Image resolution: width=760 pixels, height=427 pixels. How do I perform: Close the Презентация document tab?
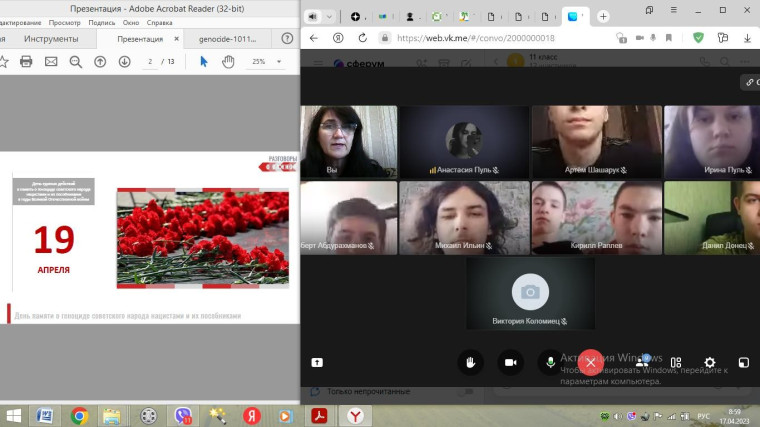pyautogui.click(x=176, y=39)
